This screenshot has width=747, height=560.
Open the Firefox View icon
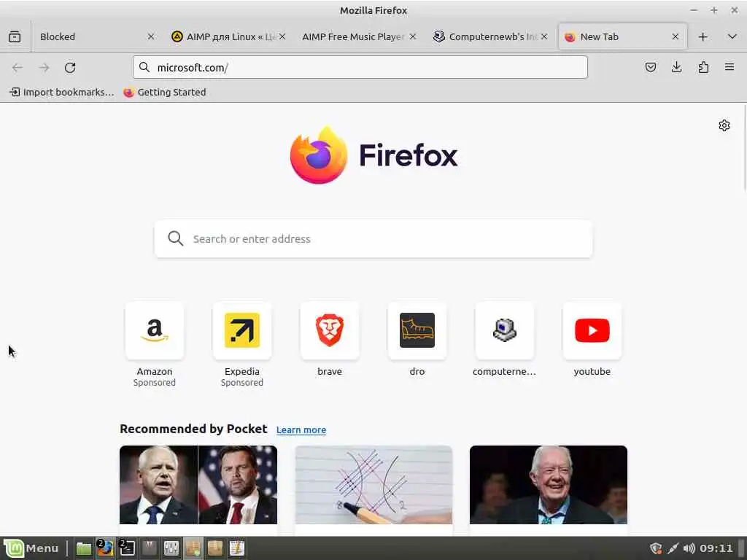coord(15,36)
